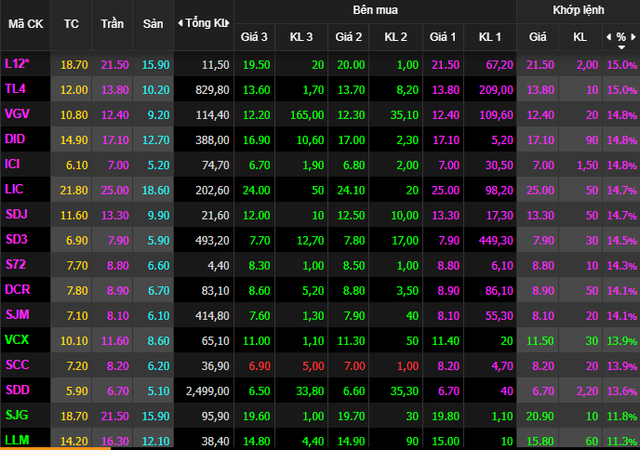Click total volume 4,40 in S72 row

(218, 266)
